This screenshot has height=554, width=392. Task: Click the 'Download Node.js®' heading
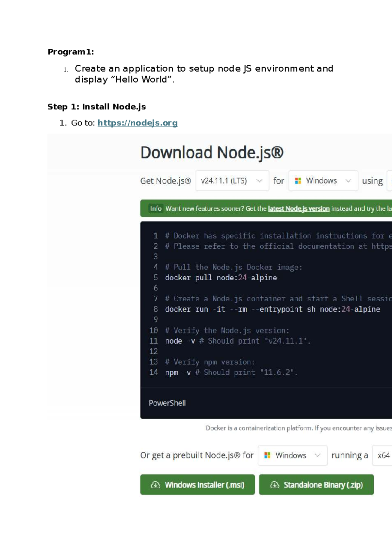[x=212, y=153]
